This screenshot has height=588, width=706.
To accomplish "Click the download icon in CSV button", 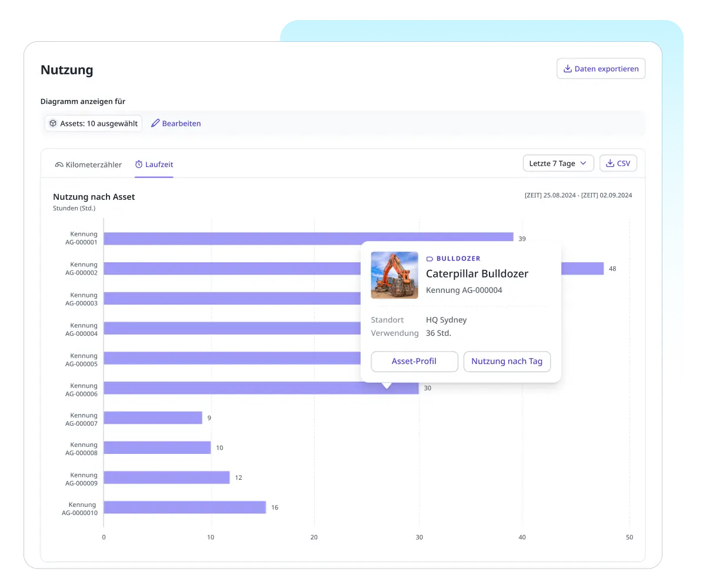I will coord(610,163).
